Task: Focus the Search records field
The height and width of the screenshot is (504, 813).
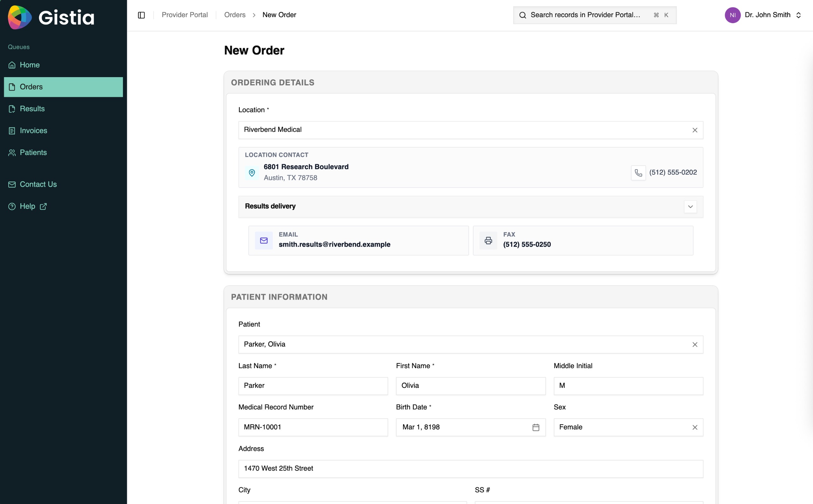Action: [595, 15]
